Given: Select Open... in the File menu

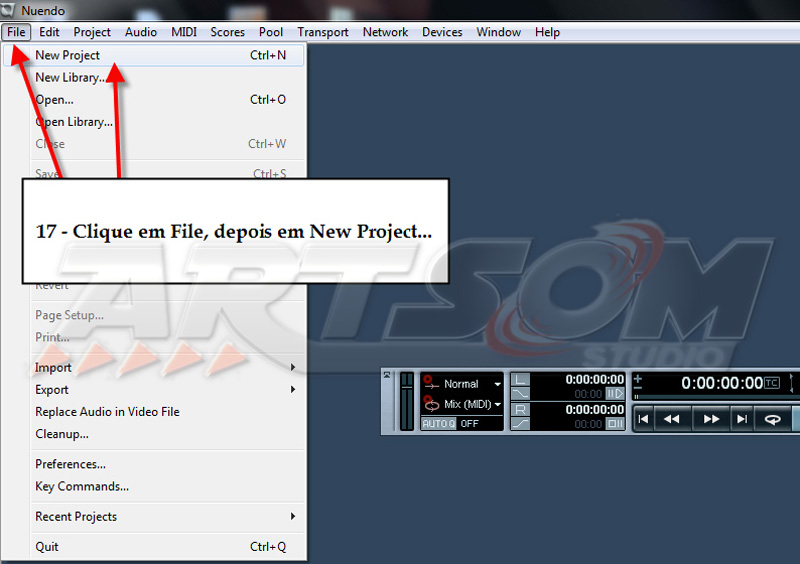Looking at the screenshot, I should click(153, 100).
